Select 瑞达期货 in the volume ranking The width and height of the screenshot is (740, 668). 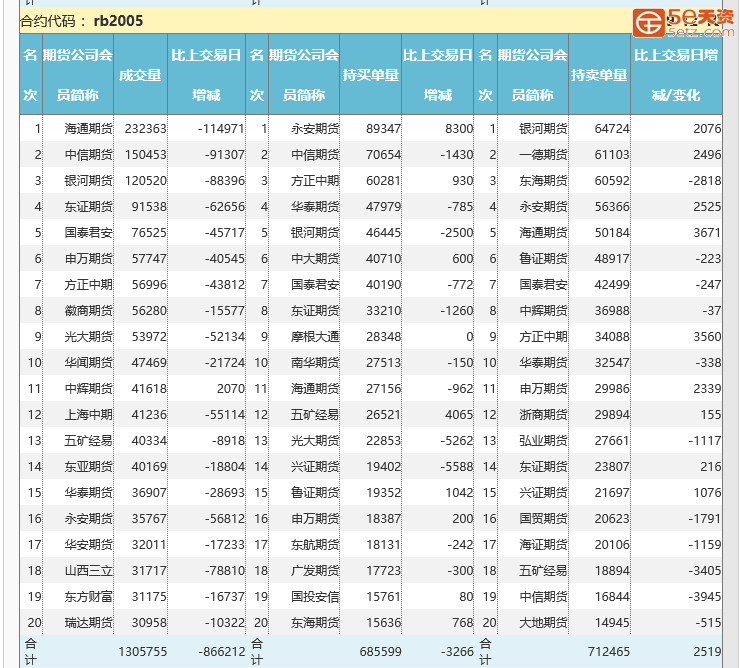click(x=88, y=622)
